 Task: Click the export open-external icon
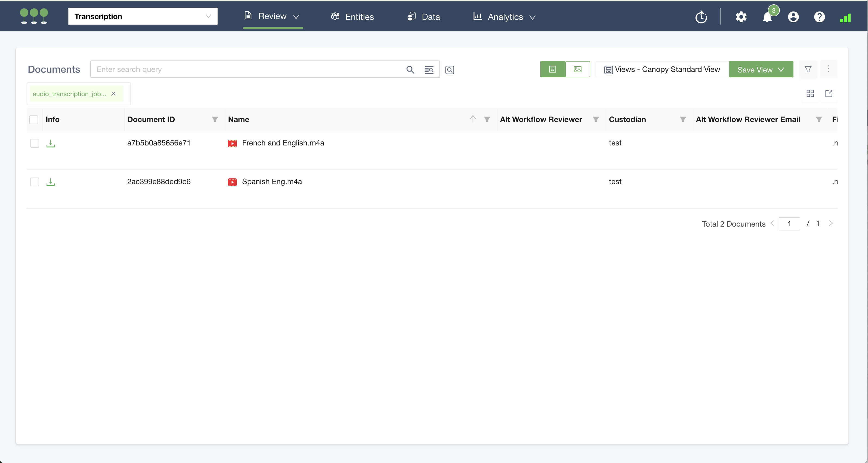(x=829, y=93)
